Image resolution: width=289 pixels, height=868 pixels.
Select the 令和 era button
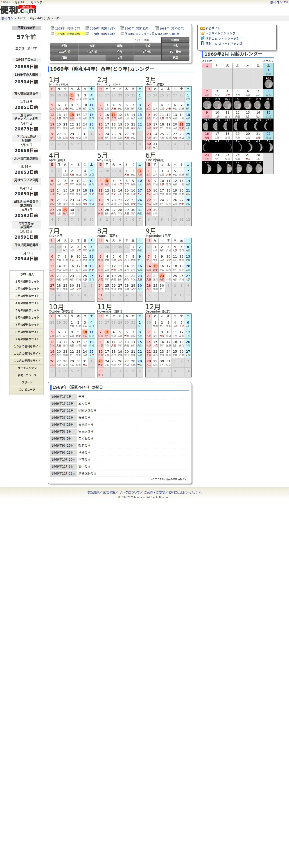[x=175, y=46]
